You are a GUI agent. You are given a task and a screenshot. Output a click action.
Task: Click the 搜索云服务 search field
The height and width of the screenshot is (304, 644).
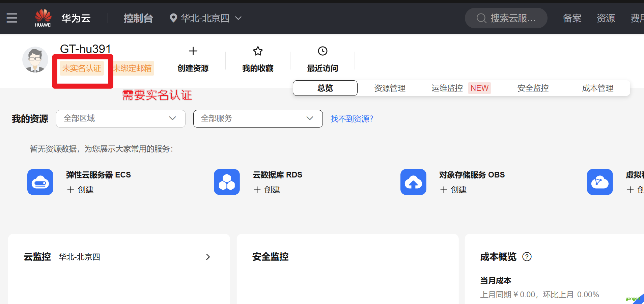coord(506,18)
